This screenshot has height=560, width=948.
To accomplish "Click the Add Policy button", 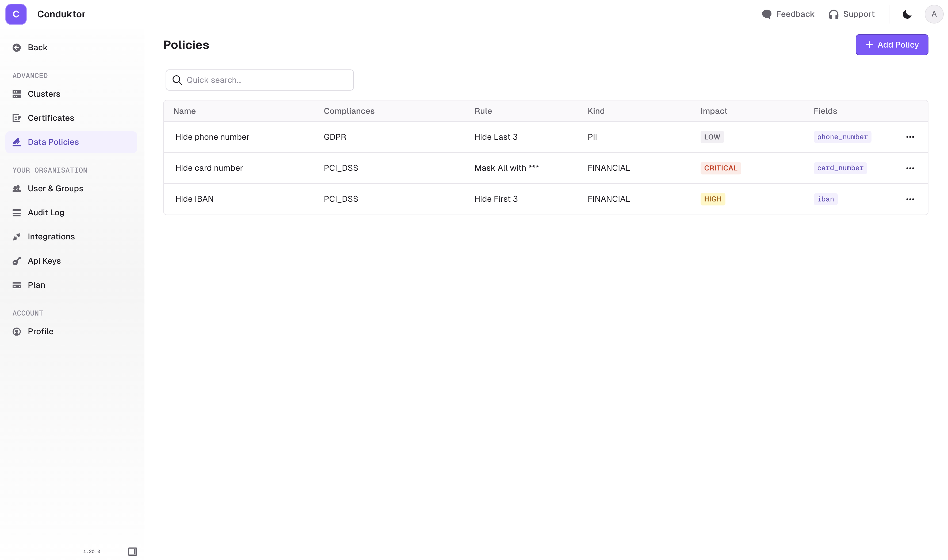I will (x=892, y=45).
